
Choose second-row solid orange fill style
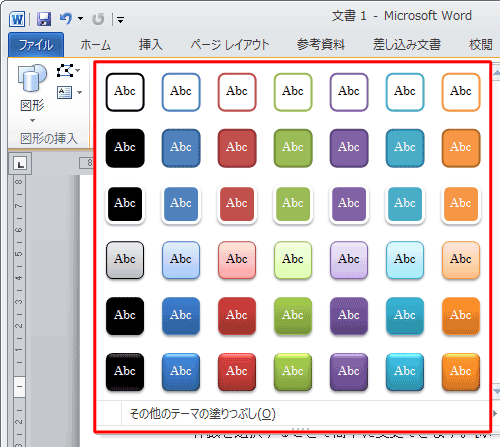461,148
